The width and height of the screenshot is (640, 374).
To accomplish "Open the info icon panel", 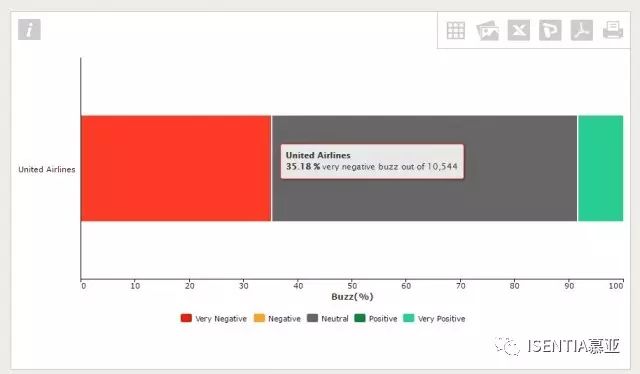I will 29,29.
